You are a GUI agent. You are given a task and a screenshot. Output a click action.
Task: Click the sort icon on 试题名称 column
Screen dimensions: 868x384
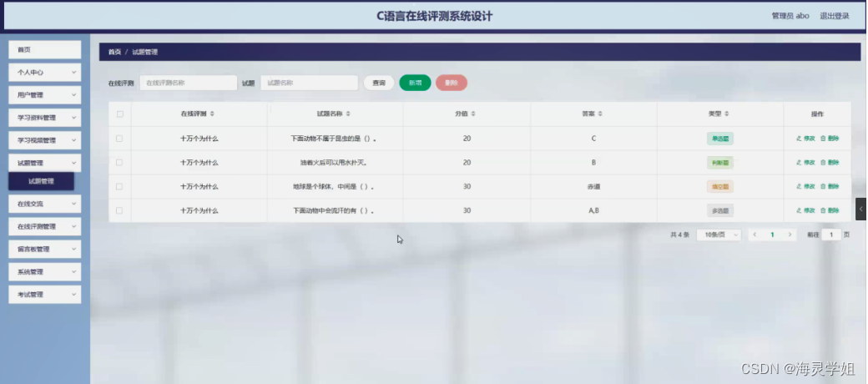tap(348, 114)
